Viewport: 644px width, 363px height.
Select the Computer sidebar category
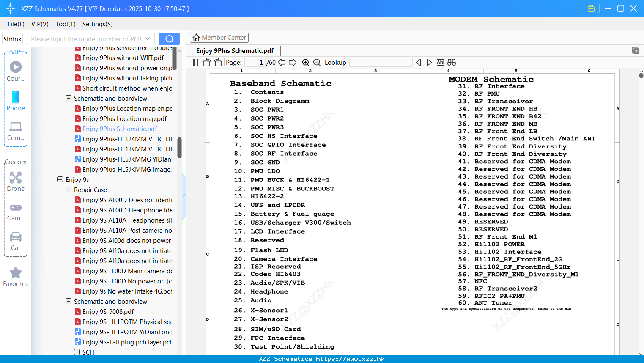(16, 131)
